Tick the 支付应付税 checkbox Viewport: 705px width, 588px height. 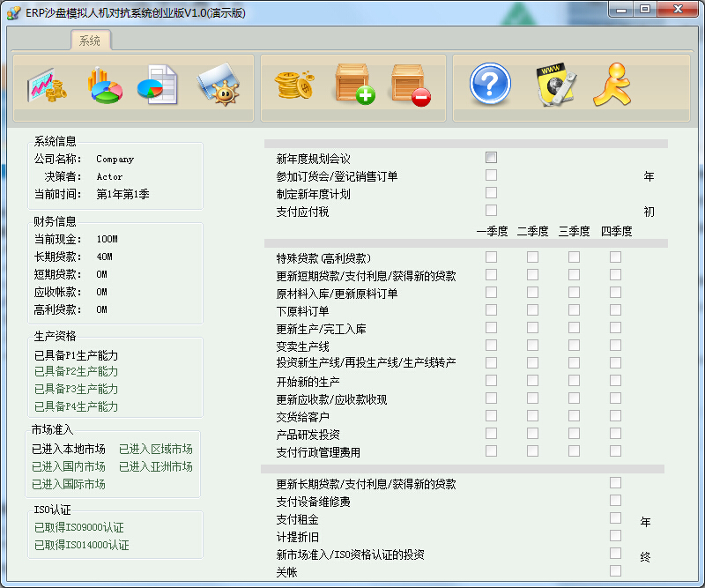[x=491, y=211]
